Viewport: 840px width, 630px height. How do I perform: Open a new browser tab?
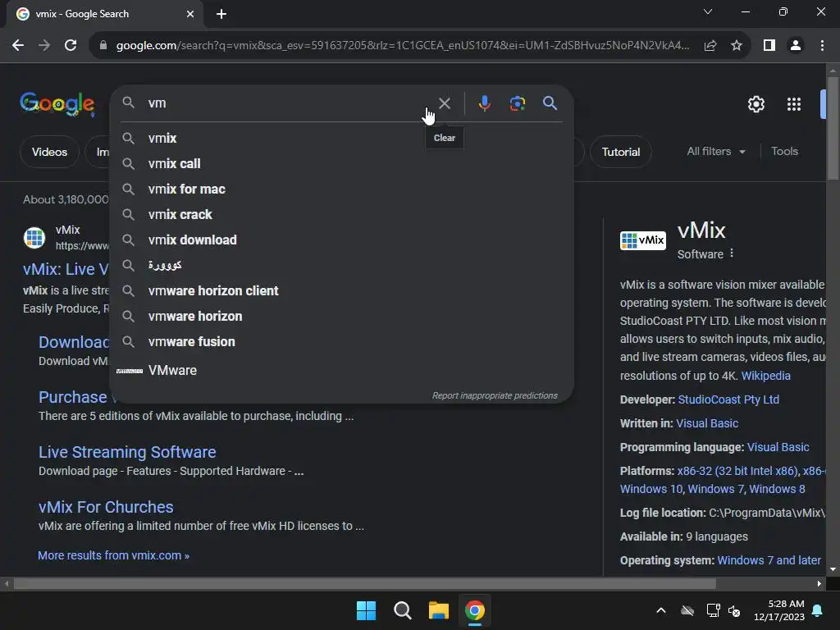pos(221,14)
